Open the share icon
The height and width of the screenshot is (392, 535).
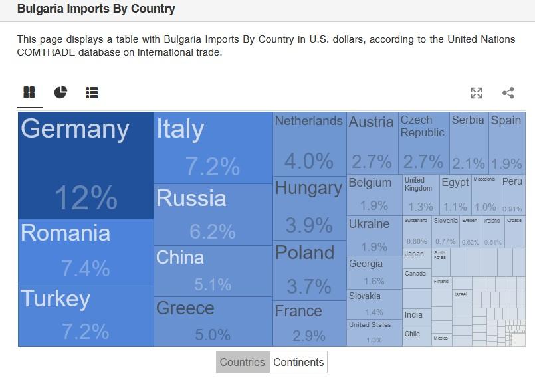[508, 93]
